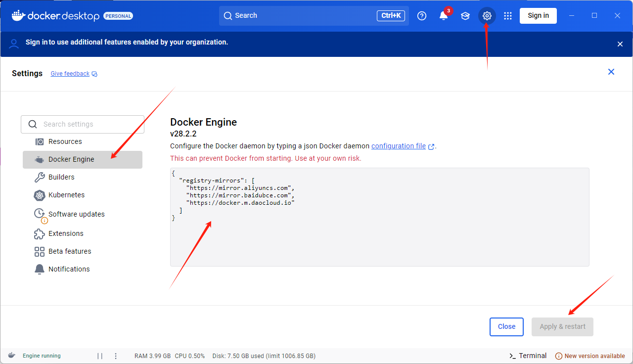This screenshot has width=633, height=364.
Task: Click the external link icon by configuration file
Action: 431,146
